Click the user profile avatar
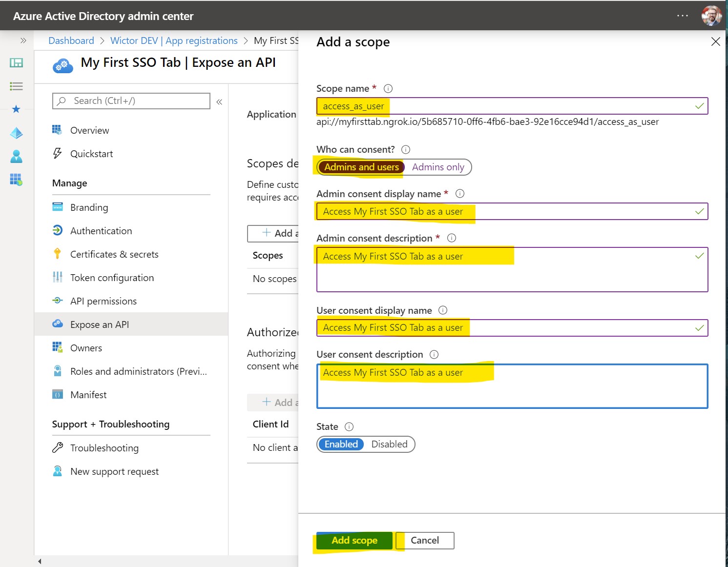 [711, 16]
